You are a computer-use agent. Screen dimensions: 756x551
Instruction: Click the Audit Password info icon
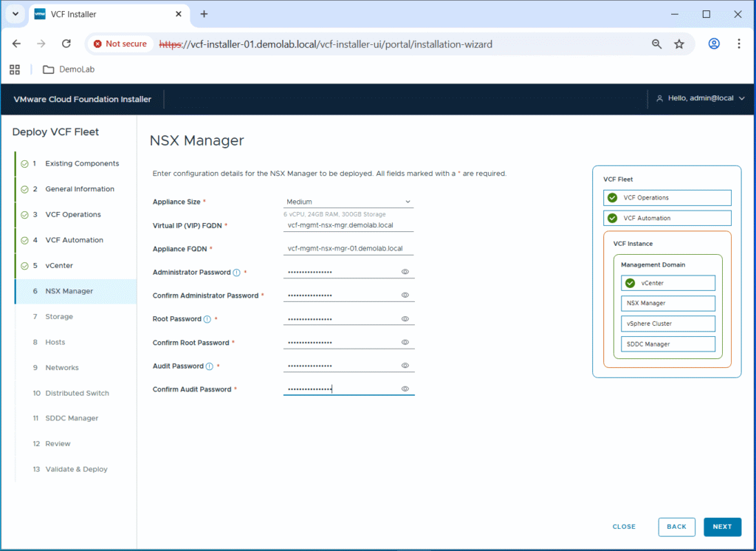click(210, 366)
